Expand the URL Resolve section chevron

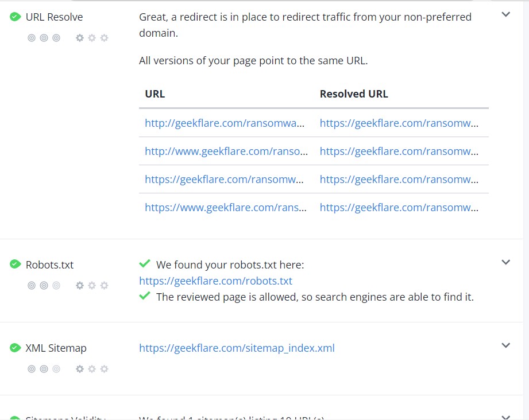(506, 15)
